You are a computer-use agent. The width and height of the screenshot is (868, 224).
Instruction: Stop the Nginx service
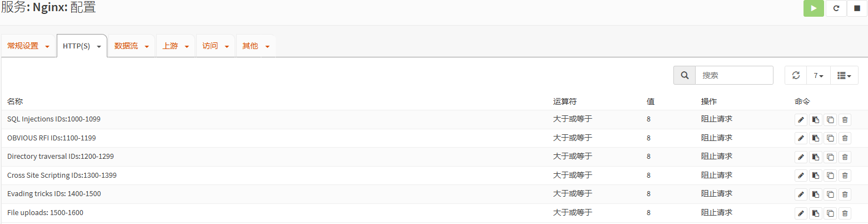(857, 8)
